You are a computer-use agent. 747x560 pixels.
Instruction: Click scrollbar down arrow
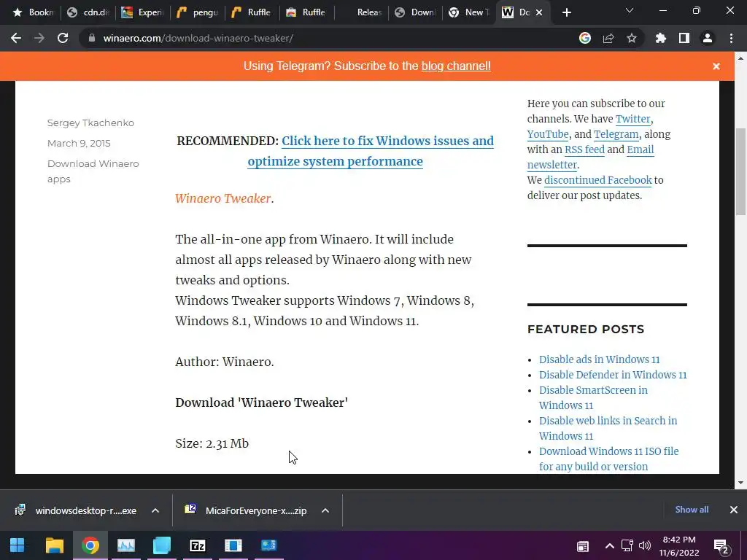[740, 483]
